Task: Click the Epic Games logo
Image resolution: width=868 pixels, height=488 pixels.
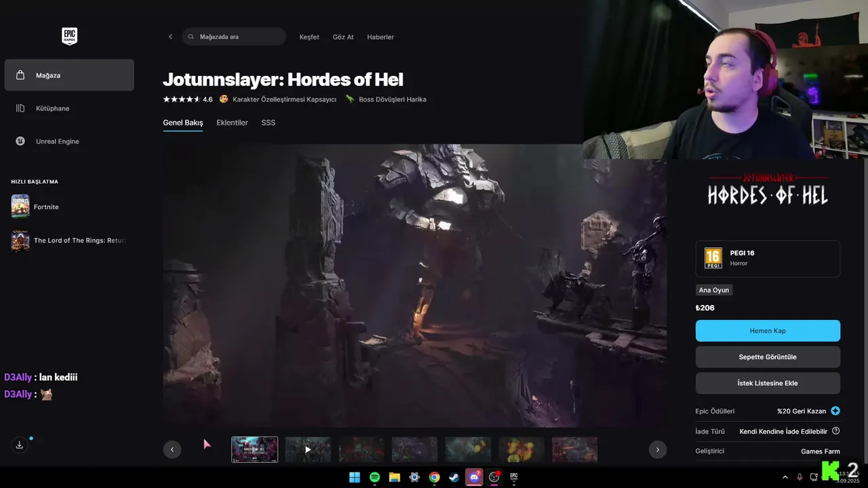Action: coord(69,36)
